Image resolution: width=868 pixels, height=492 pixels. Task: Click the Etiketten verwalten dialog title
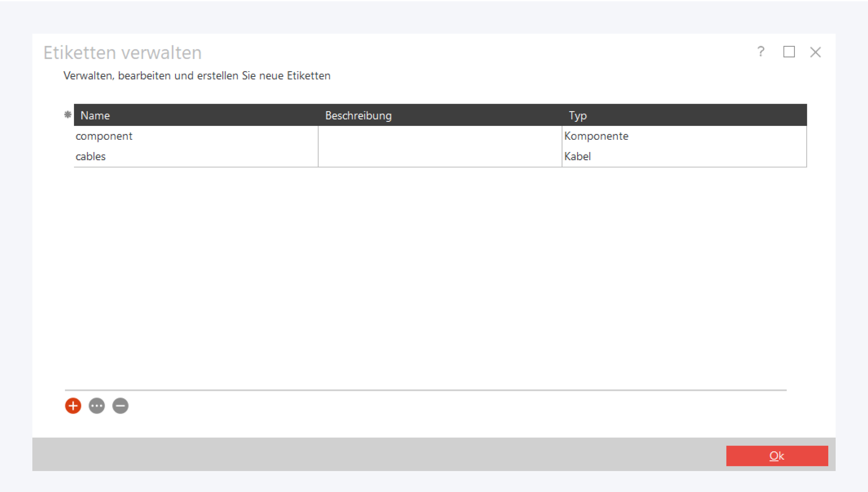[x=122, y=52]
